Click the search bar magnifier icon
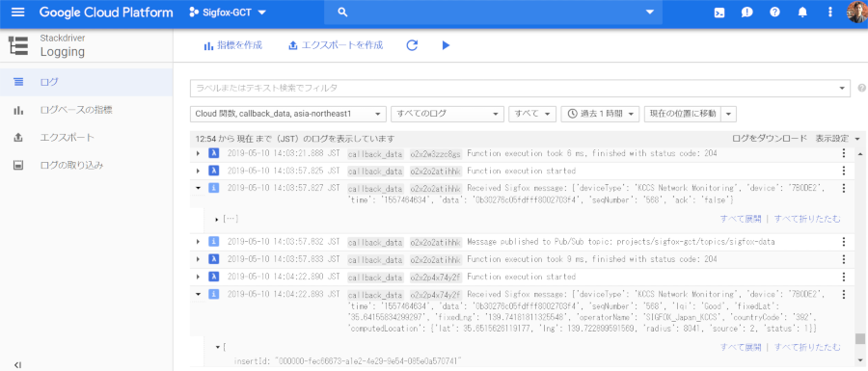This screenshot has width=868, height=371. [x=342, y=13]
